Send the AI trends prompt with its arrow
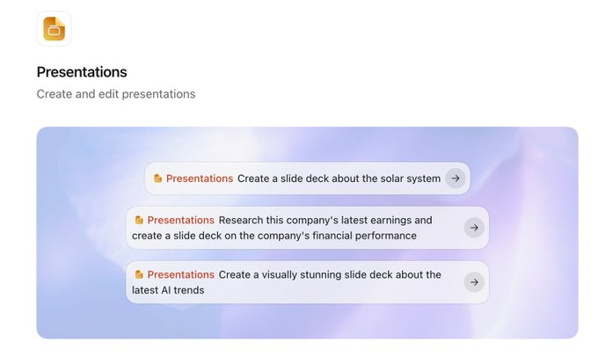This screenshot has width=598, height=364. pyautogui.click(x=474, y=282)
